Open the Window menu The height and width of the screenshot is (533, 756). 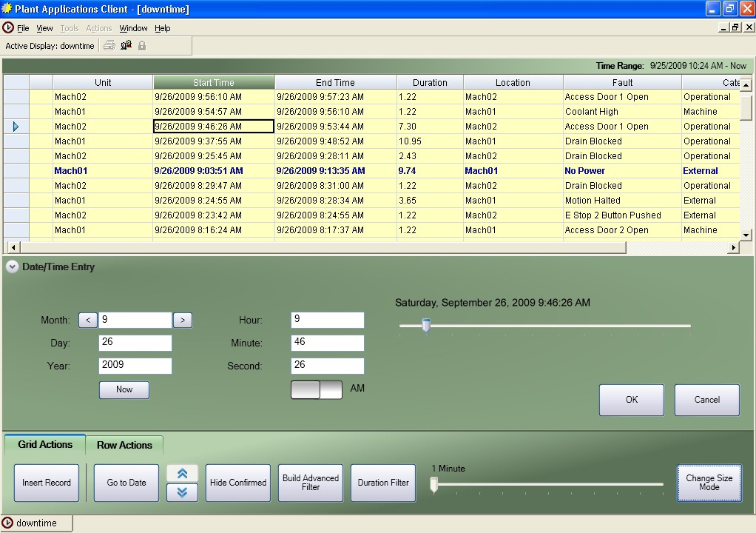(x=134, y=28)
